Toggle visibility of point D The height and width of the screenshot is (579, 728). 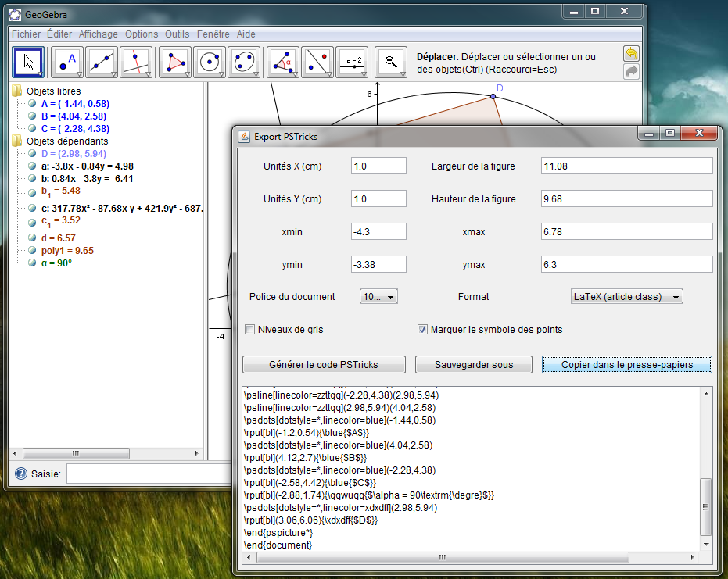[32, 154]
